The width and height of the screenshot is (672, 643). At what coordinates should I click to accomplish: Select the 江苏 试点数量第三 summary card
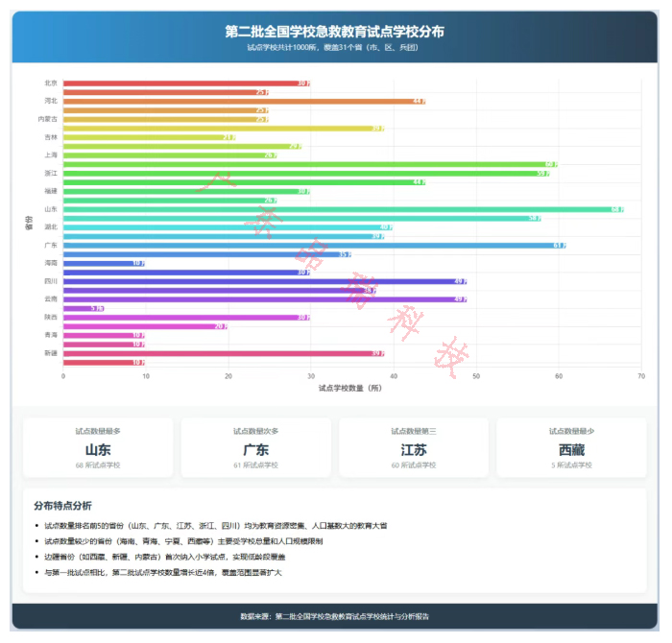tap(414, 449)
